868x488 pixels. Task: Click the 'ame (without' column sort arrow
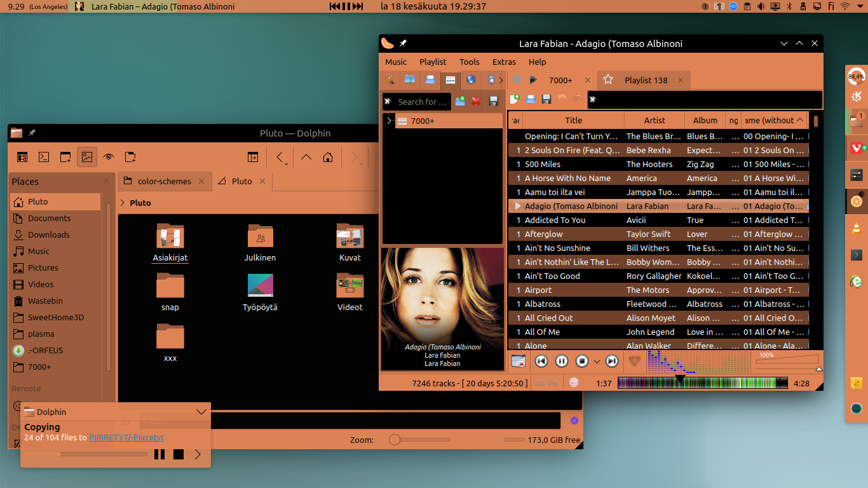point(800,119)
